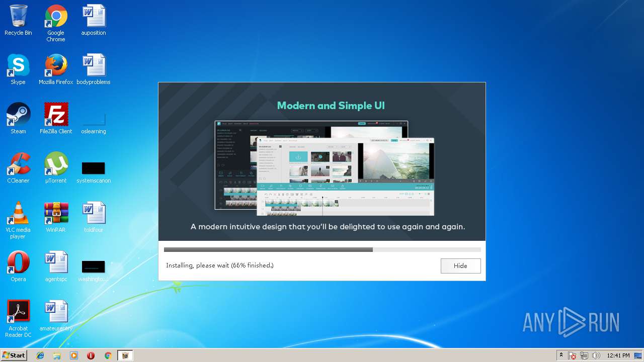644x362 pixels.
Task: Click the installation progress bar
Action: click(x=322, y=249)
